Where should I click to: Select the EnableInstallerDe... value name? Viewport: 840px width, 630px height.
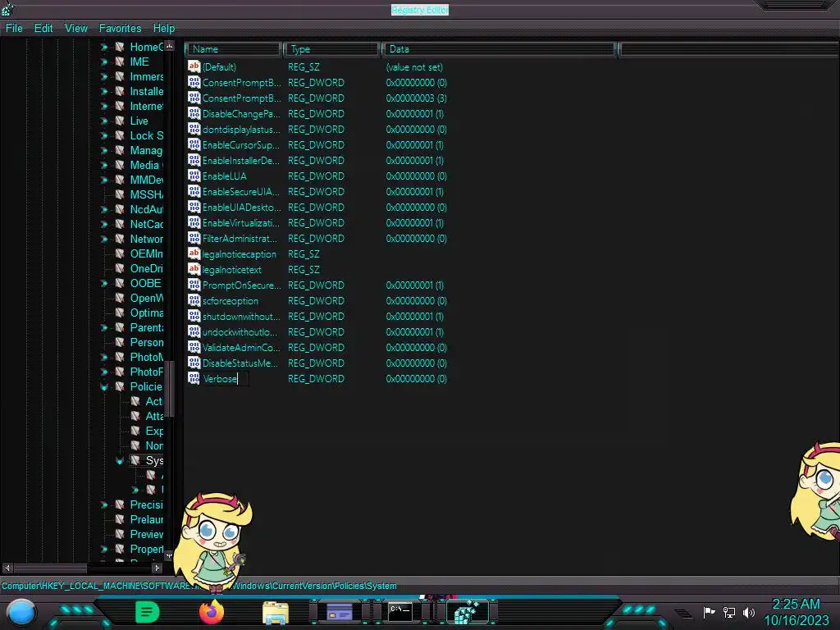pyautogui.click(x=241, y=161)
